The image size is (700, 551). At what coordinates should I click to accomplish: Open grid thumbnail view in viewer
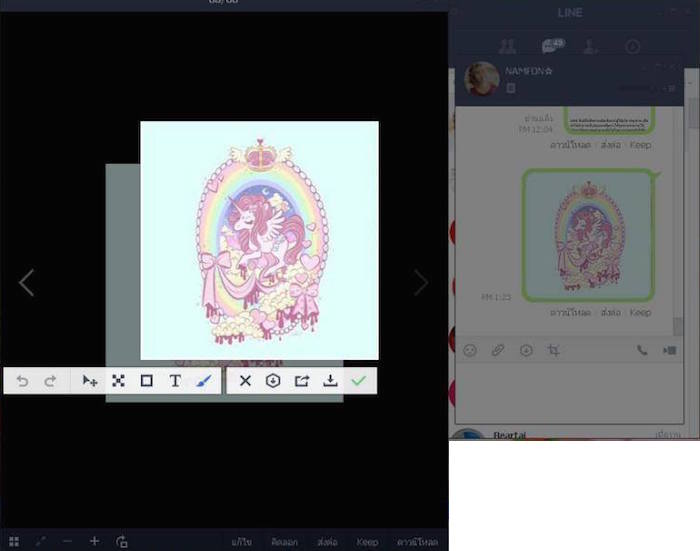14,542
